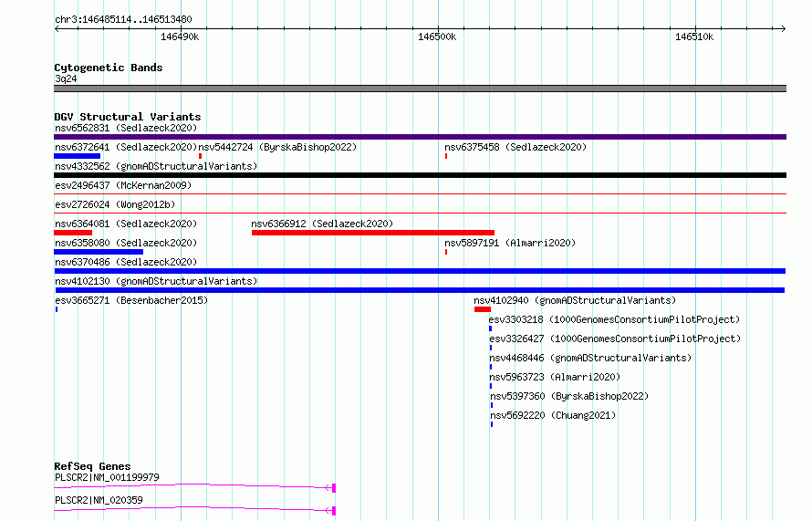Click the blue nsv6372641 variant bar
Viewport: 812px width, 521px height.
pyautogui.click(x=78, y=156)
